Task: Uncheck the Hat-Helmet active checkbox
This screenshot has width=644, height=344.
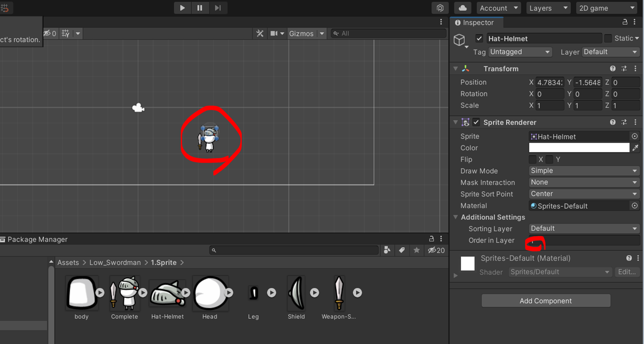Action: pyautogui.click(x=479, y=39)
